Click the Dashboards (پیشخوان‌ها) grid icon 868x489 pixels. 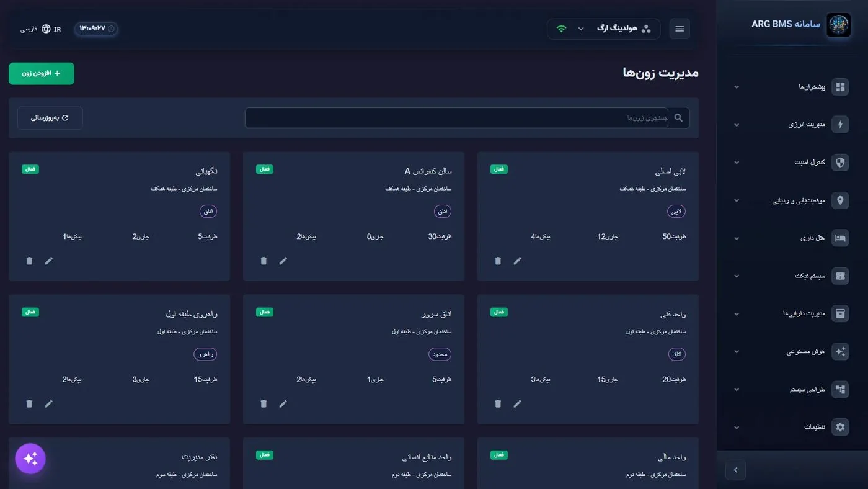(x=840, y=87)
